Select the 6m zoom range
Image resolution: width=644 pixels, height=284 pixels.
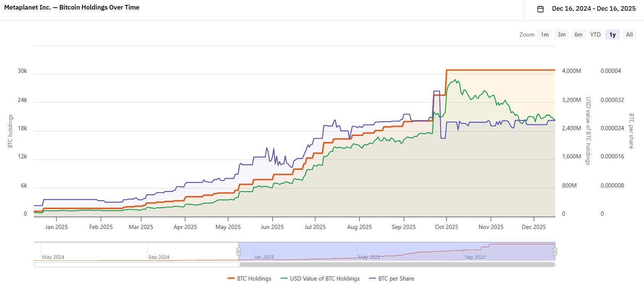point(578,35)
